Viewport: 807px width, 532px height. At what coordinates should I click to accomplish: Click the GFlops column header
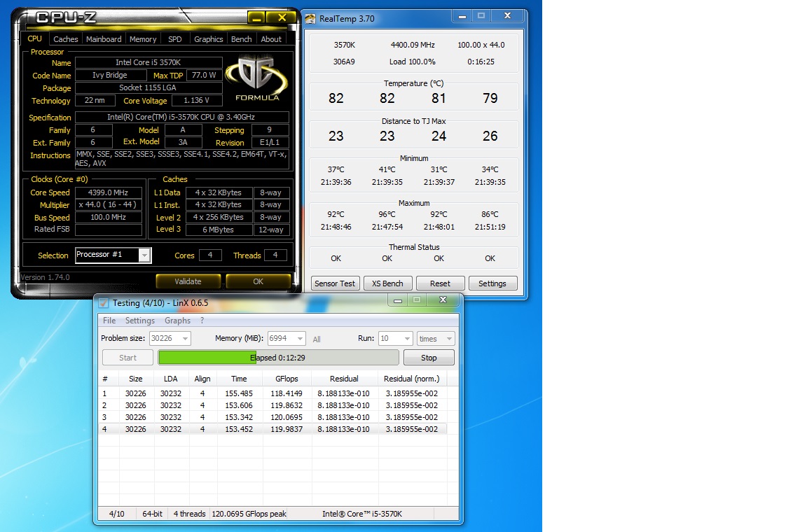click(x=287, y=379)
